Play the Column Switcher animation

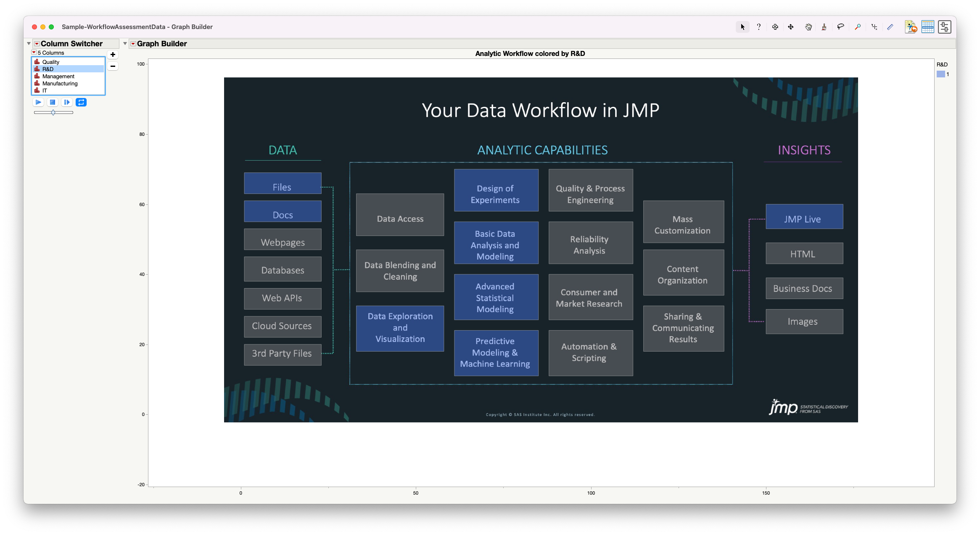(38, 102)
